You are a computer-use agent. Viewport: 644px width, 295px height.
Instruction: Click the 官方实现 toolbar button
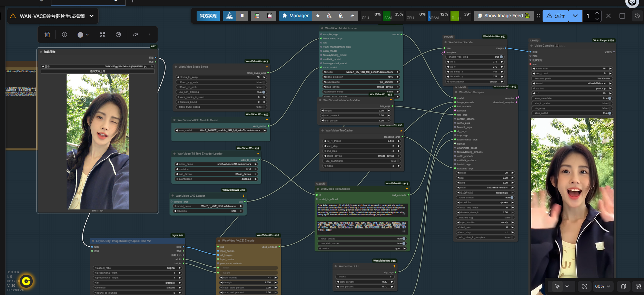click(x=208, y=16)
